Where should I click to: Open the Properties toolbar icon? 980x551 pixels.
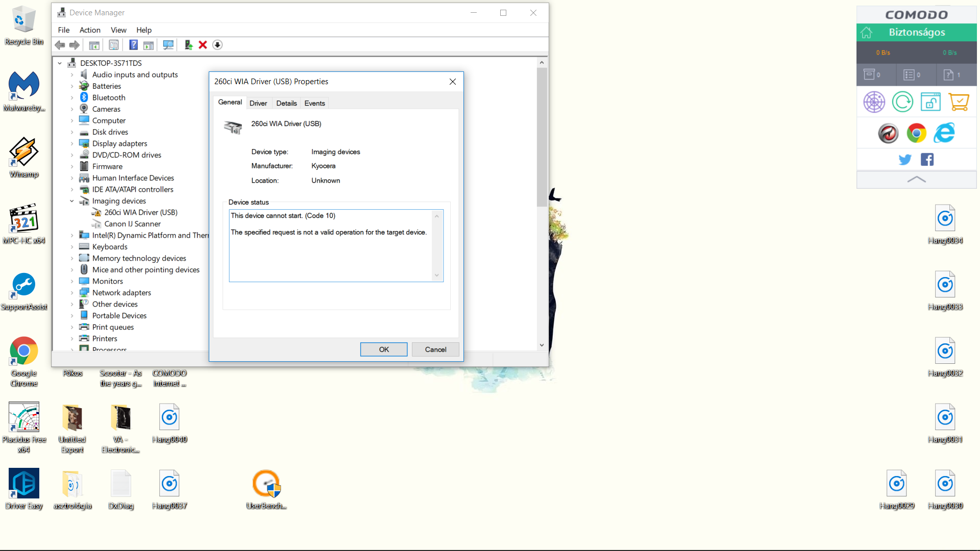114,45
